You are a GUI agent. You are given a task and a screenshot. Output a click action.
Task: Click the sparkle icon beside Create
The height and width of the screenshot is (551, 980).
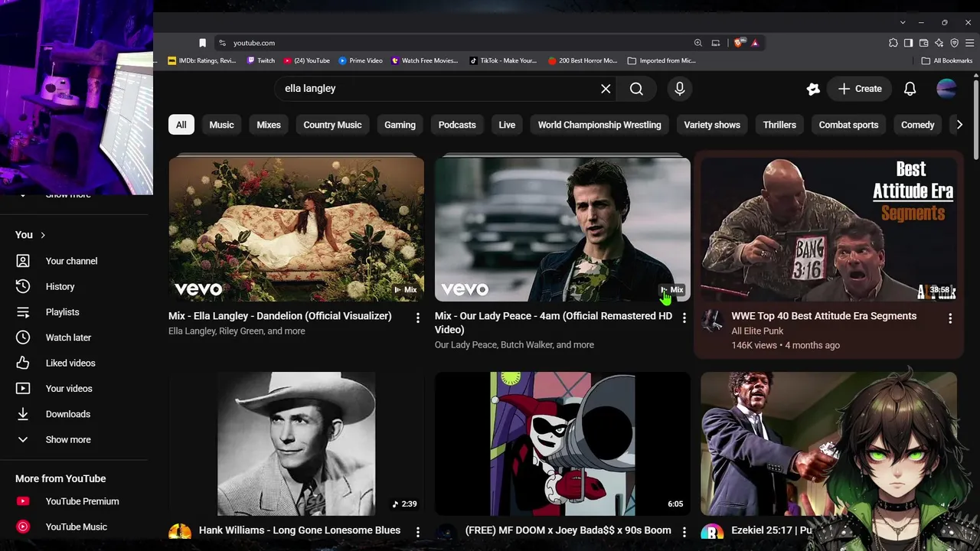(813, 89)
